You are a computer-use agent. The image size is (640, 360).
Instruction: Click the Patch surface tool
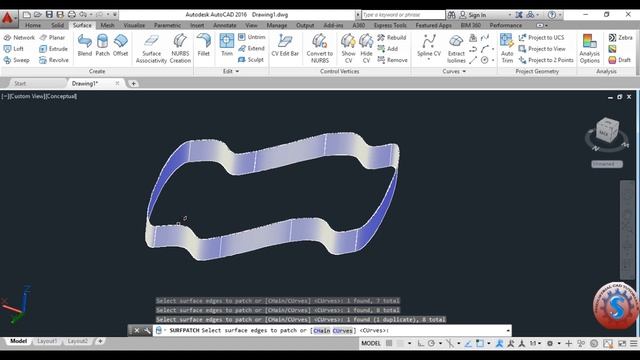102,45
